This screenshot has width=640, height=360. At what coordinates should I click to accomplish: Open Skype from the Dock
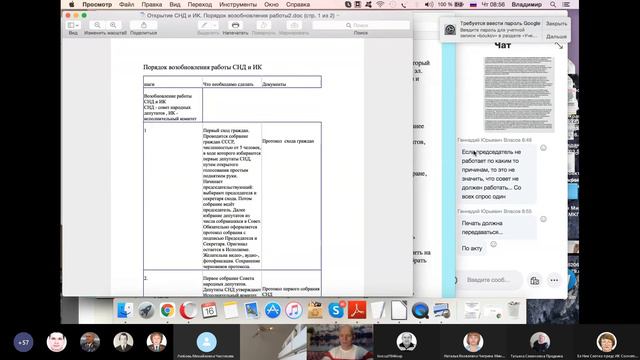336,311
